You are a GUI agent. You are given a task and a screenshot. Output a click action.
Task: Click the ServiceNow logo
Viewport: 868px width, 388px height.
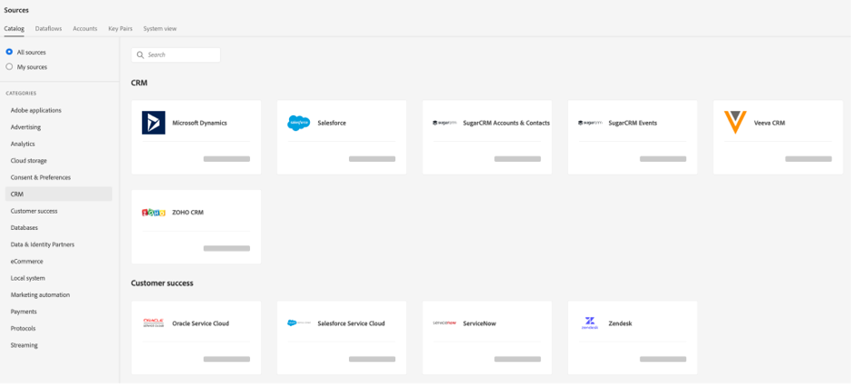click(444, 323)
